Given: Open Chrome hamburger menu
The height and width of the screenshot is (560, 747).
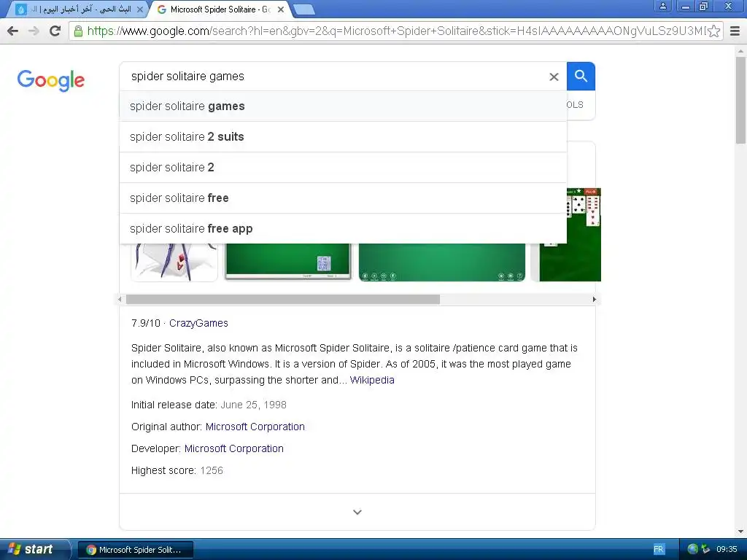Looking at the screenshot, I should click(x=735, y=31).
